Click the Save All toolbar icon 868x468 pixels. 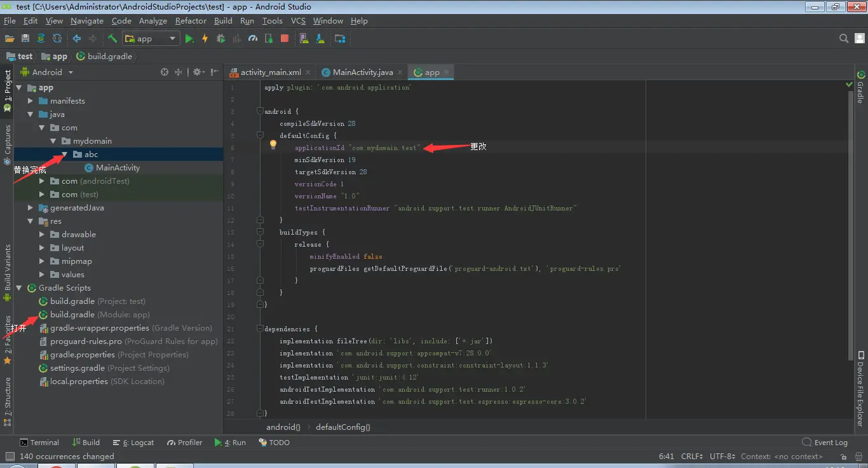25,39
